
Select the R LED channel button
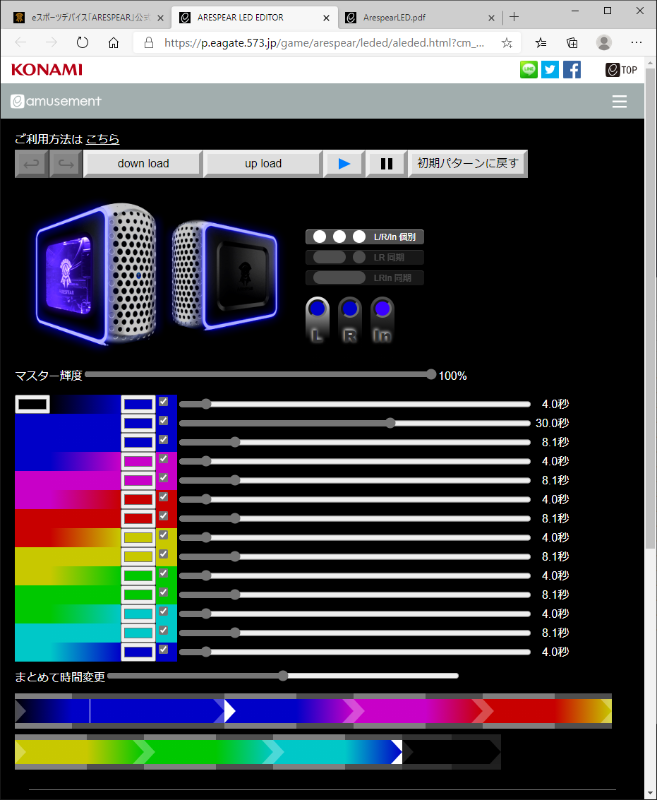pyautogui.click(x=350, y=319)
